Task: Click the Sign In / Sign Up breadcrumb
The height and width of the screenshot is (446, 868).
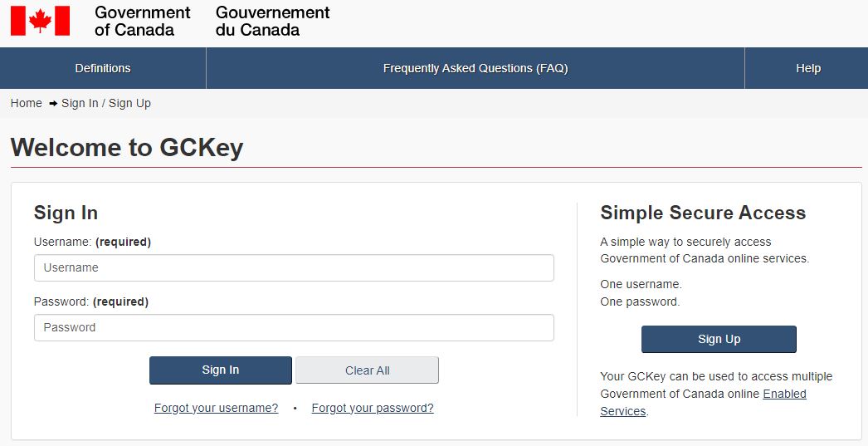Action: (106, 103)
